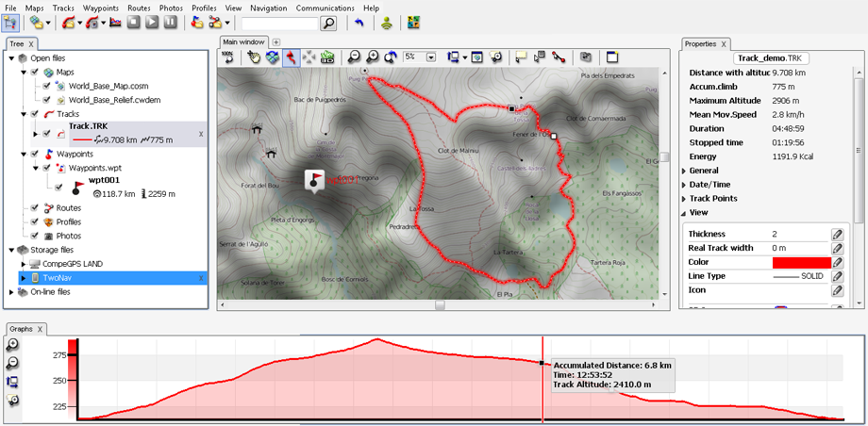Uncheck the World_Base_Map.cosm checkbox
The height and width of the screenshot is (426, 868).
click(x=46, y=86)
